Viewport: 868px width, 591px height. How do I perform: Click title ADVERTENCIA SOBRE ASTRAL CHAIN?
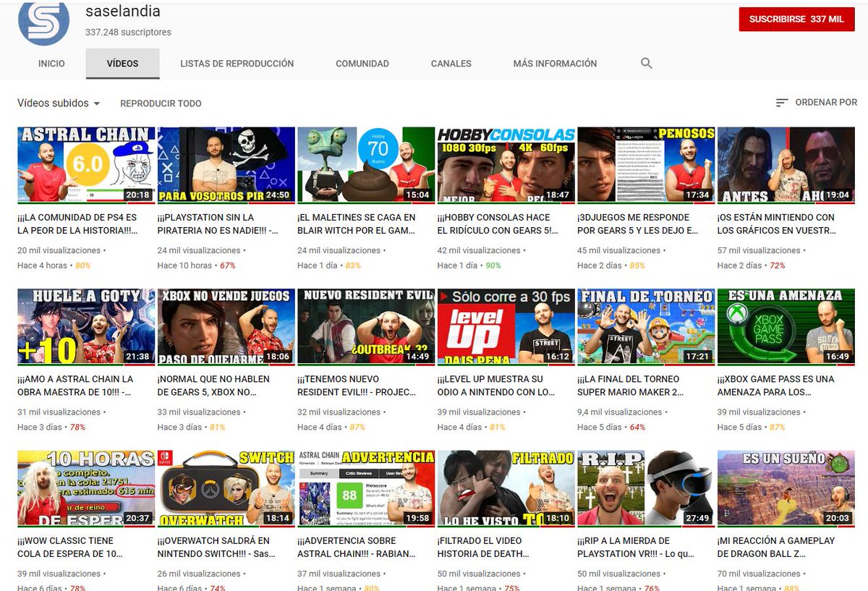pos(357,547)
